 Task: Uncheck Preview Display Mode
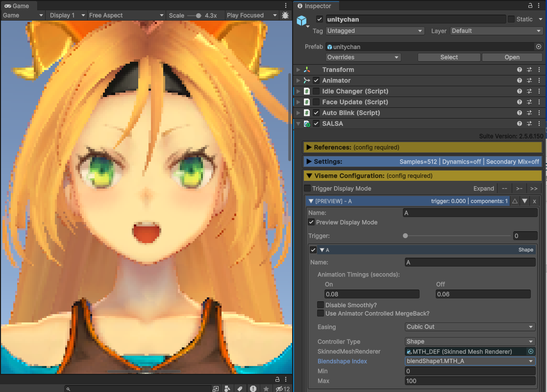pos(311,222)
